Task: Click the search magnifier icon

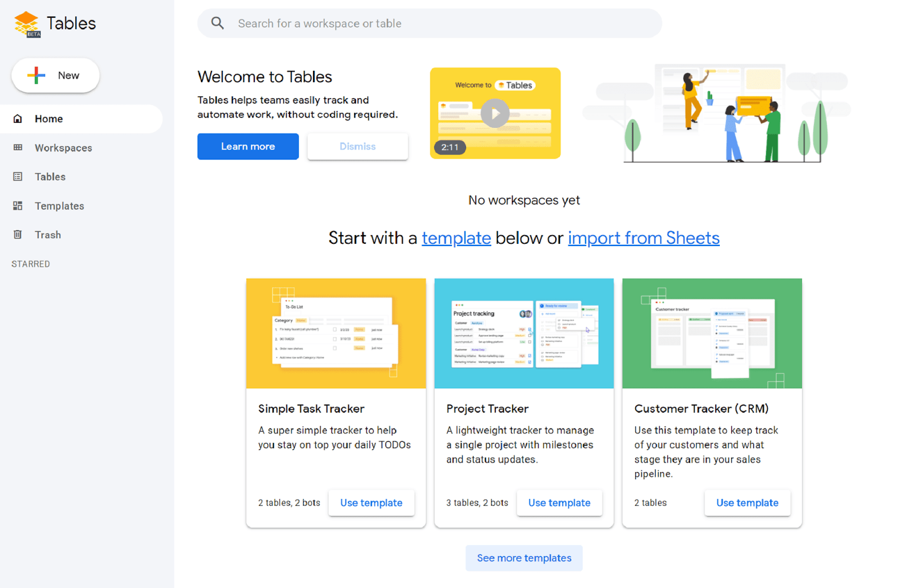Action: pos(218,23)
